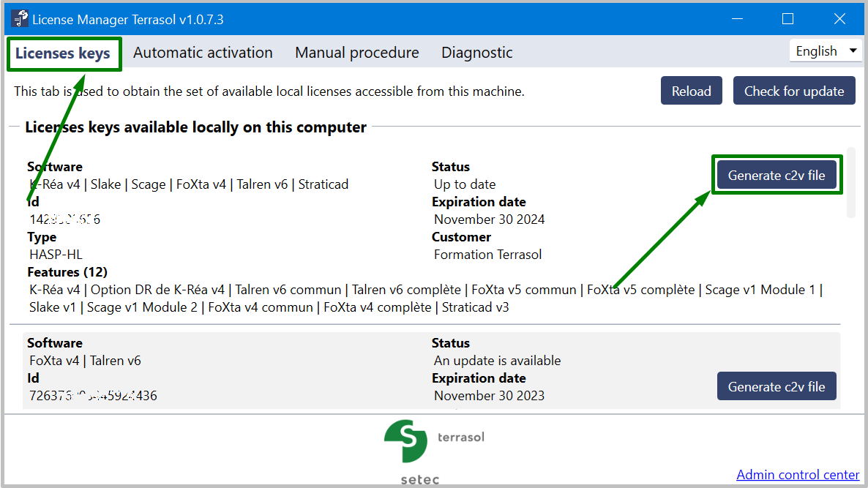Click the title 'License Manager Terrasol v1.0.7.3'
Screen dimensions: 868x488
[128, 19]
